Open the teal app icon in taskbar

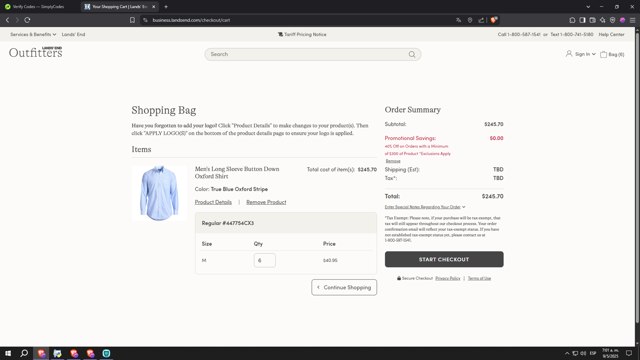coord(106,353)
